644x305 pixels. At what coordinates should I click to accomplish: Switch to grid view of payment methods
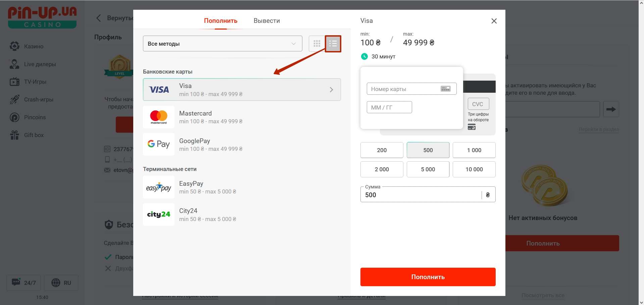(317, 44)
